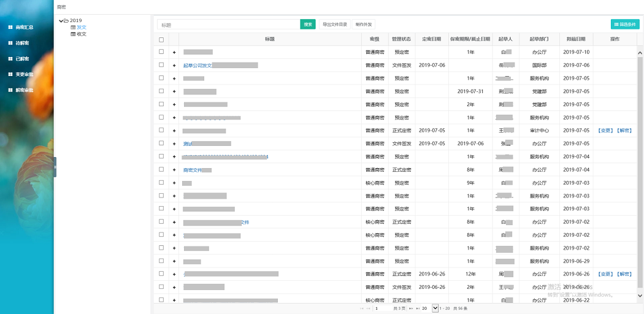Click the 导出文件目录 export button
Image resolution: width=644 pixels, height=314 pixels.
[335, 25]
